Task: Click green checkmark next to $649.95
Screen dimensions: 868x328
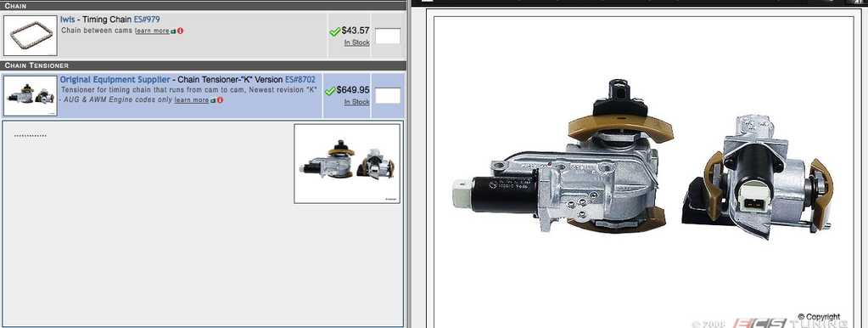Action: pyautogui.click(x=330, y=91)
